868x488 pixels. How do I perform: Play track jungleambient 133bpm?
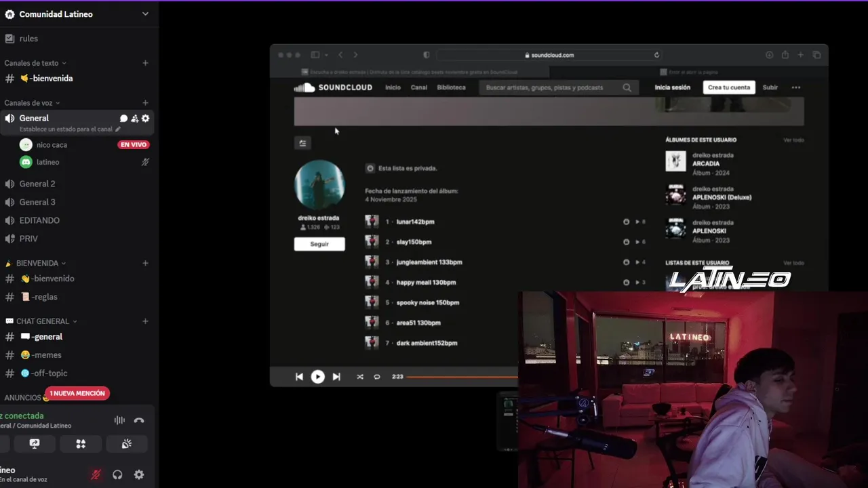[429, 262]
